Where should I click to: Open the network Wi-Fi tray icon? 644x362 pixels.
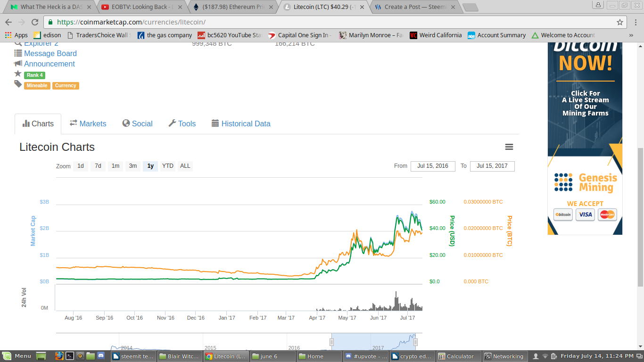click(545, 356)
